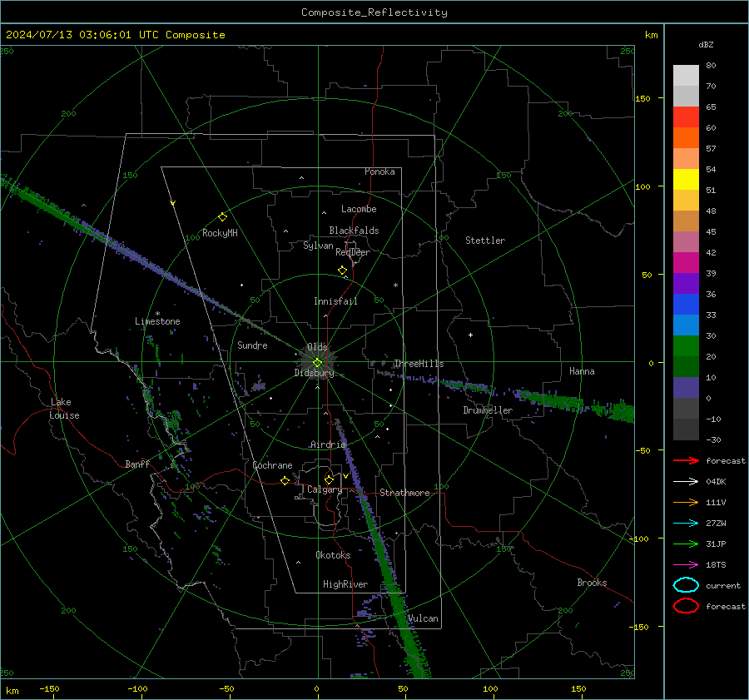Click the Drumheller town label

click(488, 410)
